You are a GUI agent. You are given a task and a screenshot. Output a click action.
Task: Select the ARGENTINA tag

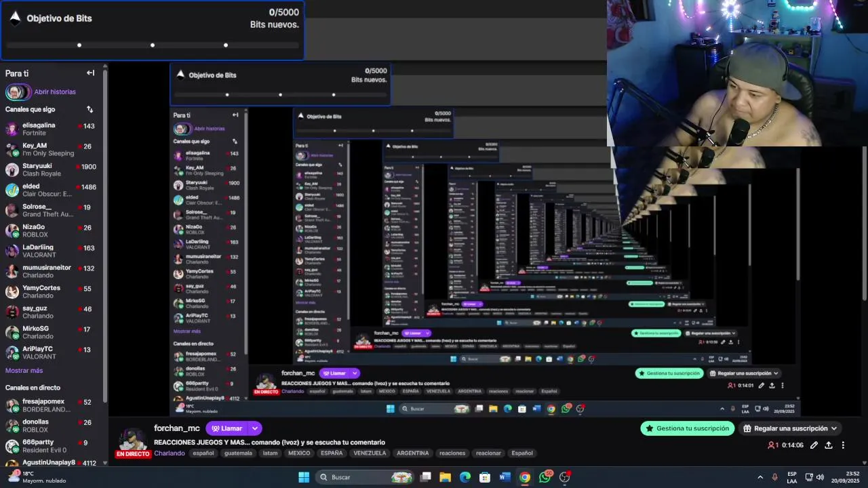(x=413, y=453)
